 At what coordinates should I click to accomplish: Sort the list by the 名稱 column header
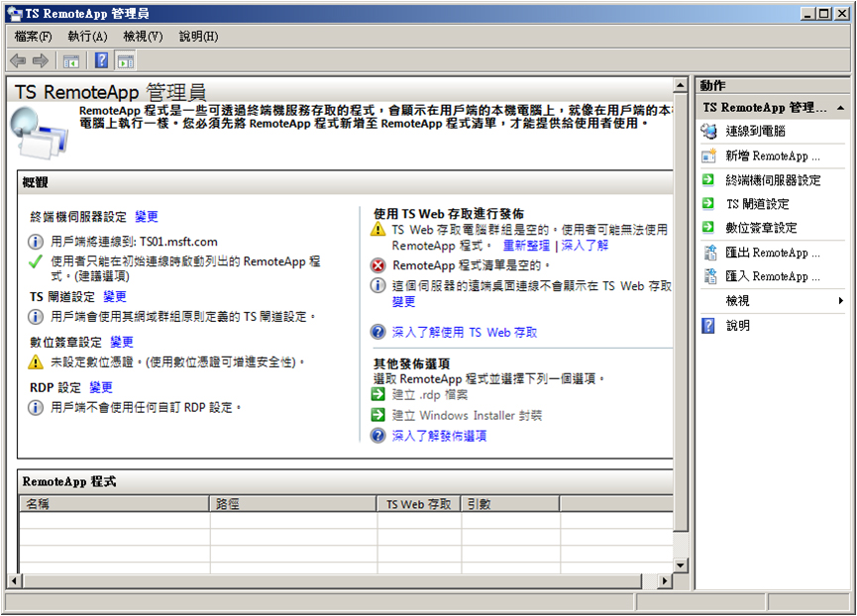tap(114, 504)
